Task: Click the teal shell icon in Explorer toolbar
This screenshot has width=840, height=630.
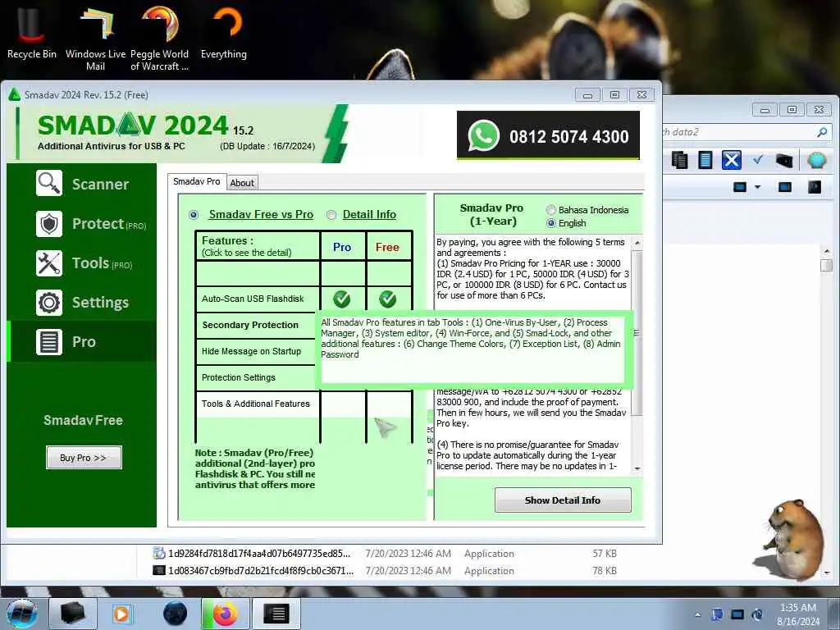Action: (816, 160)
